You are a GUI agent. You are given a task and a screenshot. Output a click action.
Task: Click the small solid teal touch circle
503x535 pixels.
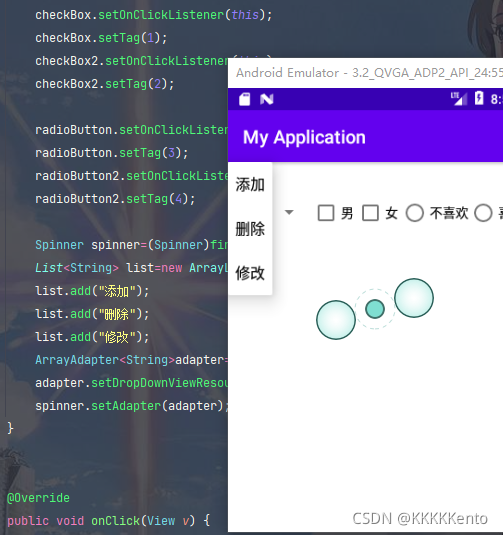point(375,309)
